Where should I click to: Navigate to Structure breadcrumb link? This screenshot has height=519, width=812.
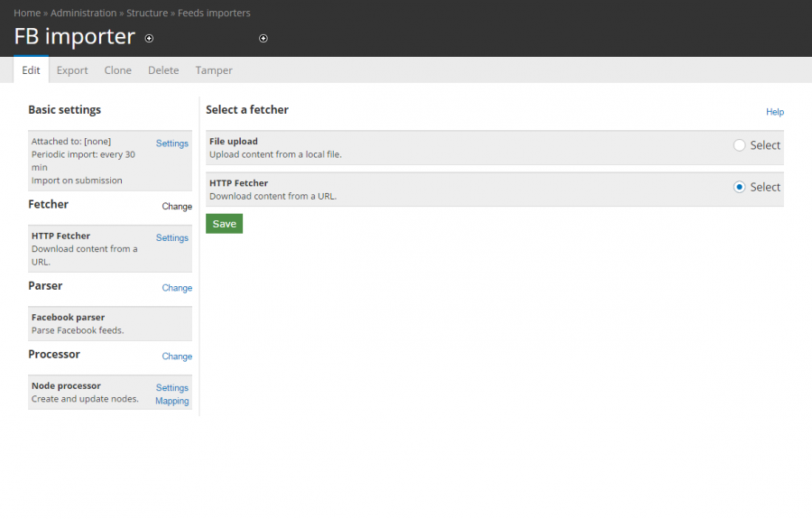[x=147, y=13]
